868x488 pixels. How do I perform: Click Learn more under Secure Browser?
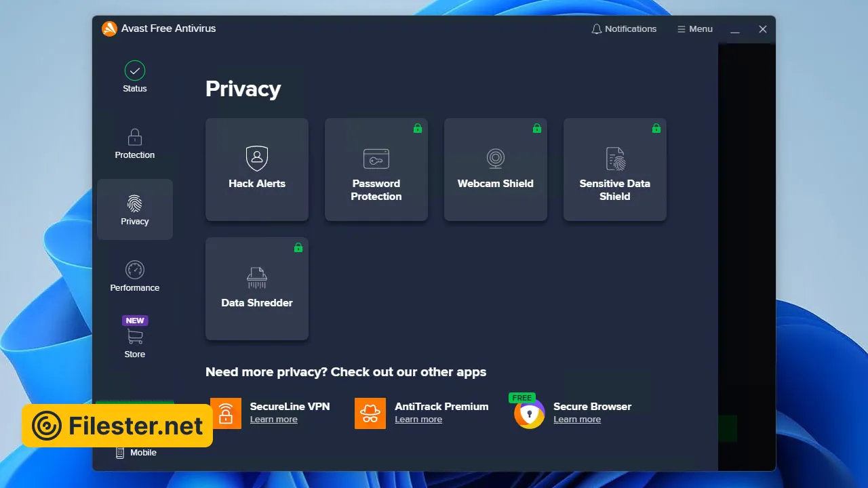(577, 420)
